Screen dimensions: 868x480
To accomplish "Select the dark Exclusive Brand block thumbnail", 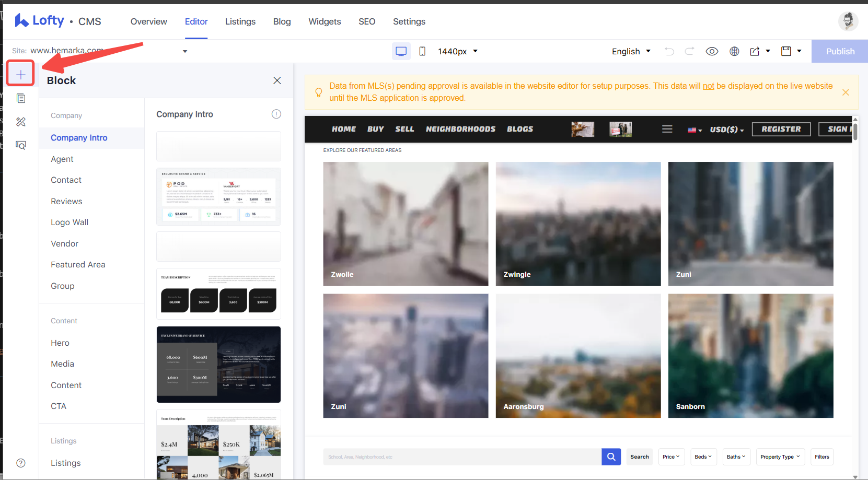I will pyautogui.click(x=218, y=365).
